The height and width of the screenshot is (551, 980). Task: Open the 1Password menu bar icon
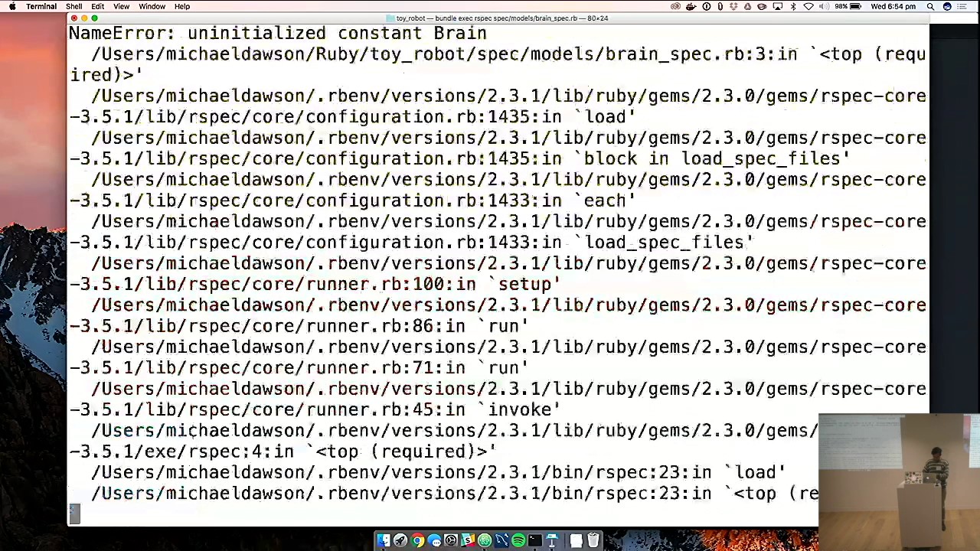coord(706,6)
